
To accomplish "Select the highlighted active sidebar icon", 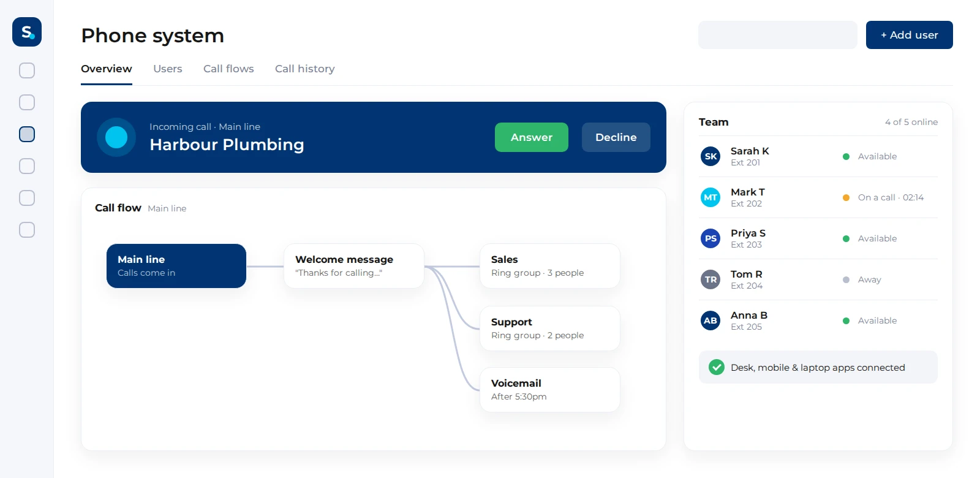I will [x=27, y=134].
